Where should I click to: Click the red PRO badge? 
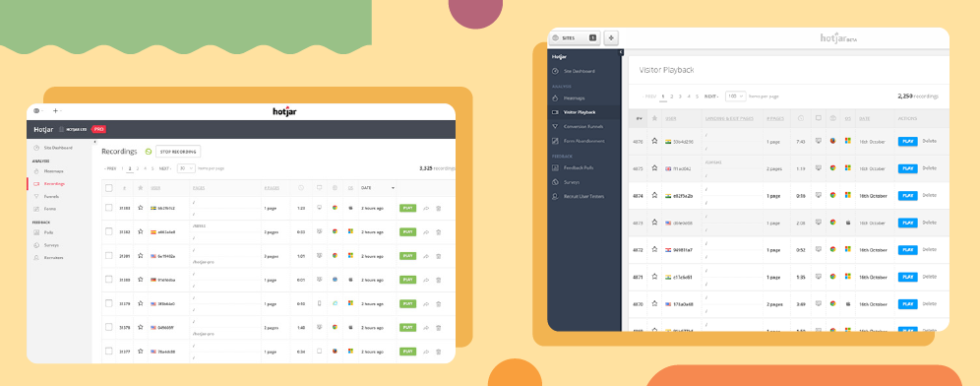pyautogui.click(x=98, y=129)
